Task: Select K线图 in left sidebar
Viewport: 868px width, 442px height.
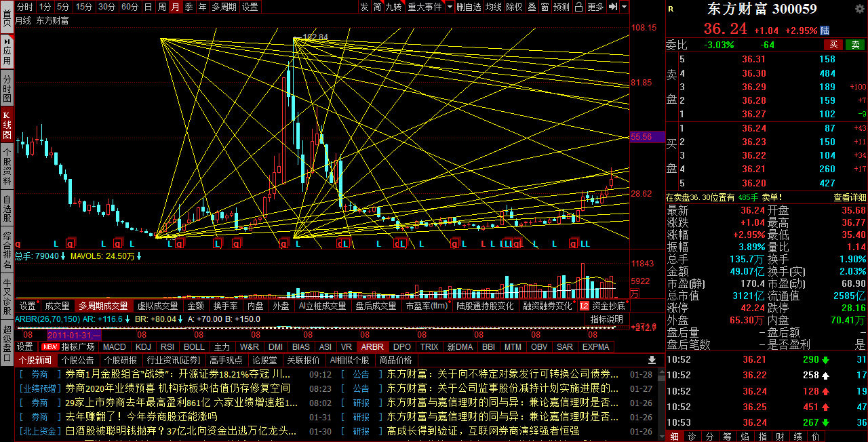Action: pyautogui.click(x=7, y=124)
